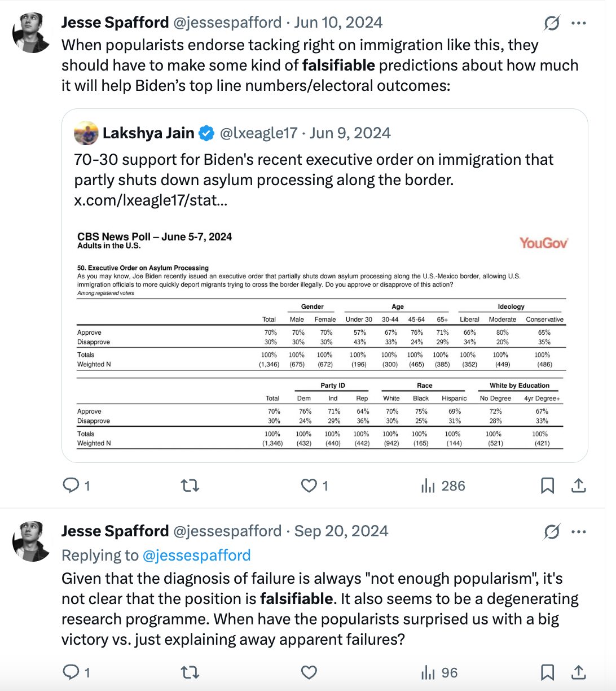This screenshot has width=616, height=691.
Task: Open more options on first tweet
Action: 579,23
